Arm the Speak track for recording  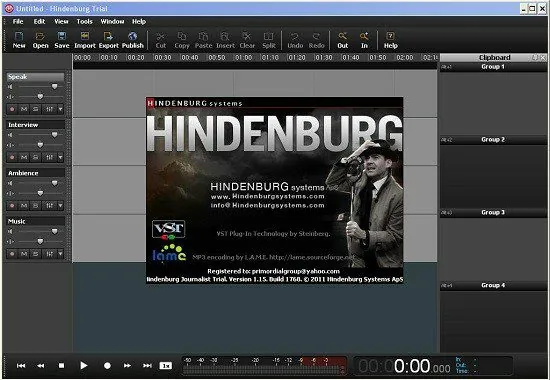(x=12, y=109)
